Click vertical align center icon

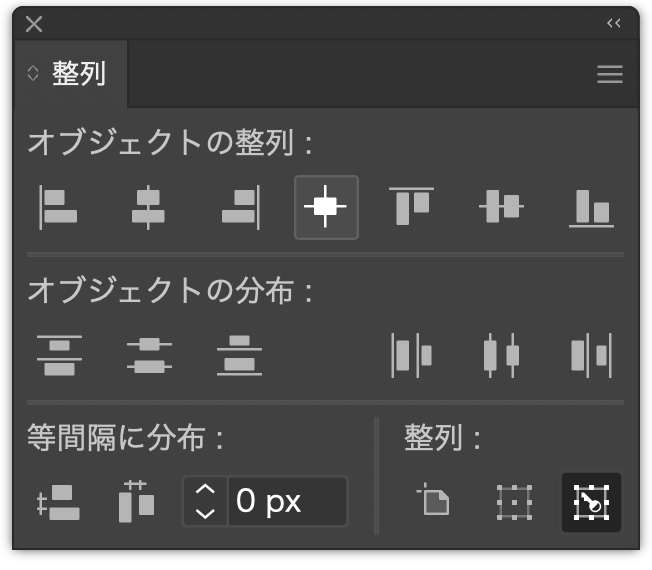click(501, 206)
